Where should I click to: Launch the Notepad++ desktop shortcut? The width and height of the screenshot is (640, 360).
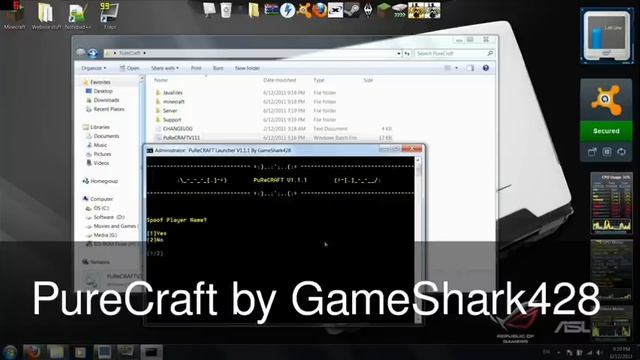(78, 15)
